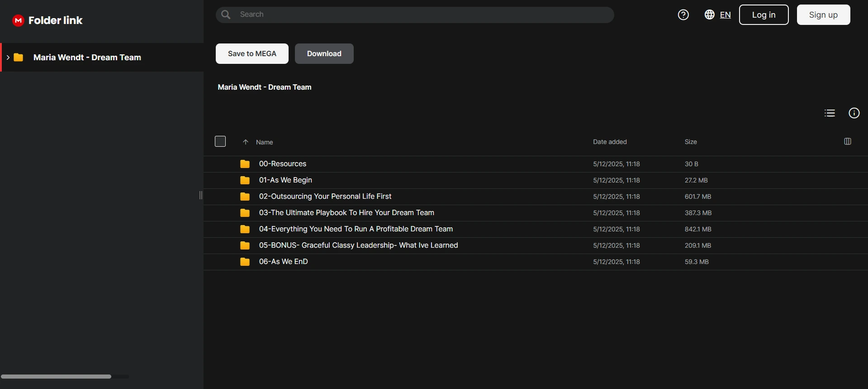Click folder icon of 06-As We EnD
The width and height of the screenshot is (868, 389).
(x=245, y=262)
